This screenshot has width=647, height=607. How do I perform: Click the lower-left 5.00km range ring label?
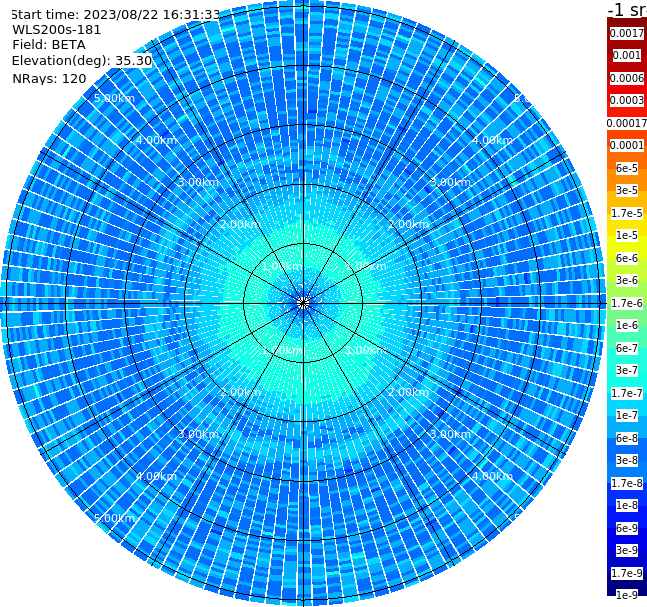pos(114,518)
